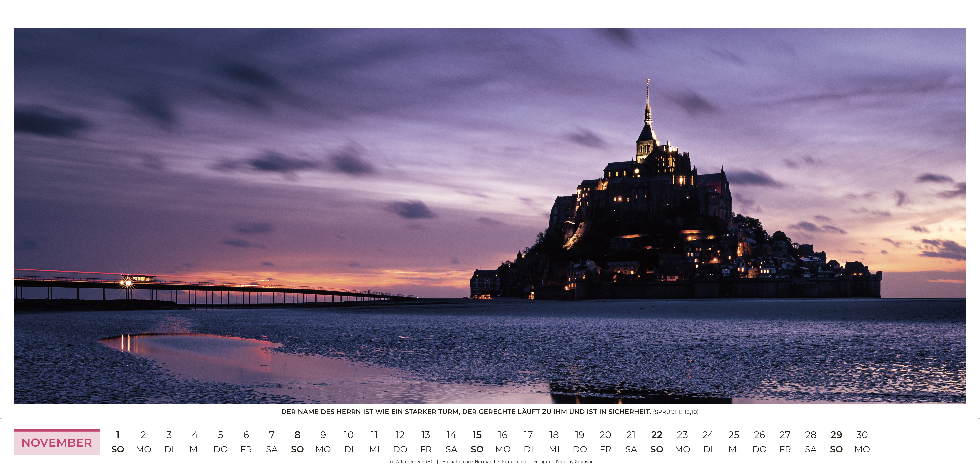Click the MI label under date 18
The height and width of the screenshot is (469, 980).
pos(554,449)
